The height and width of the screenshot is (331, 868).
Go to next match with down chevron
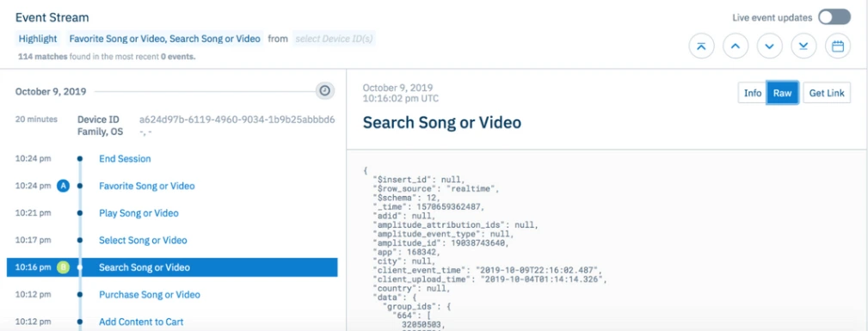[x=769, y=46]
